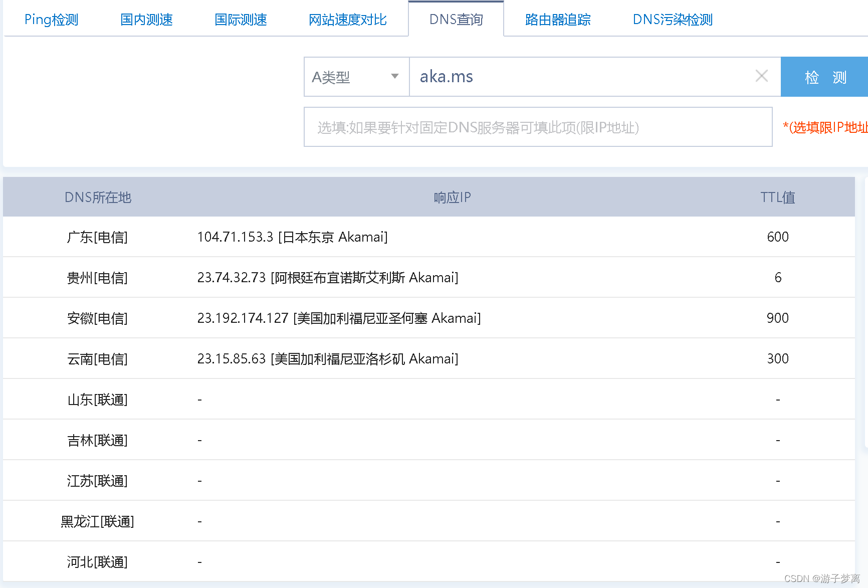Select the DNS查询 tab
Viewport: 868px width, 588px height.
[x=456, y=20]
